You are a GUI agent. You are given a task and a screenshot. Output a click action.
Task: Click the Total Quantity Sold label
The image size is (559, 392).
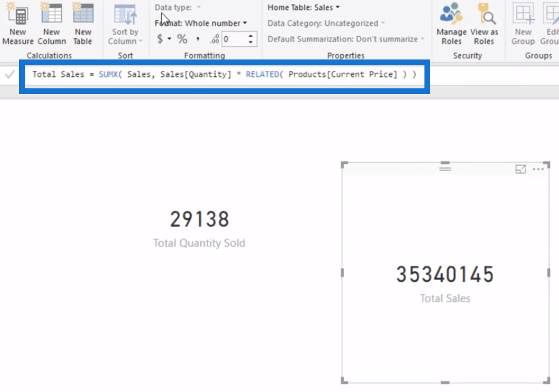pos(199,243)
